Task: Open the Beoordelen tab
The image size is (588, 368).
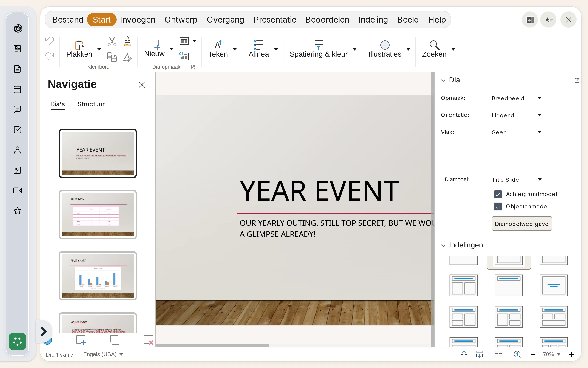Action: click(x=327, y=20)
